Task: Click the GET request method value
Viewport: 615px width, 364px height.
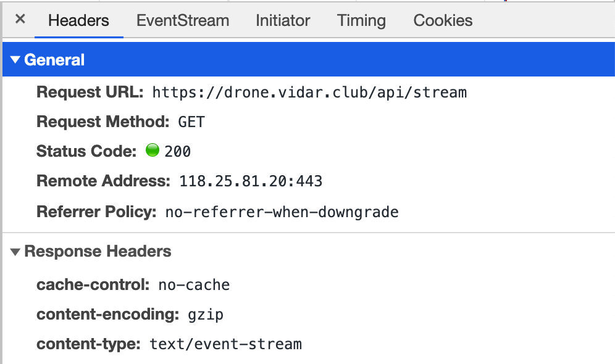Action: tap(191, 122)
